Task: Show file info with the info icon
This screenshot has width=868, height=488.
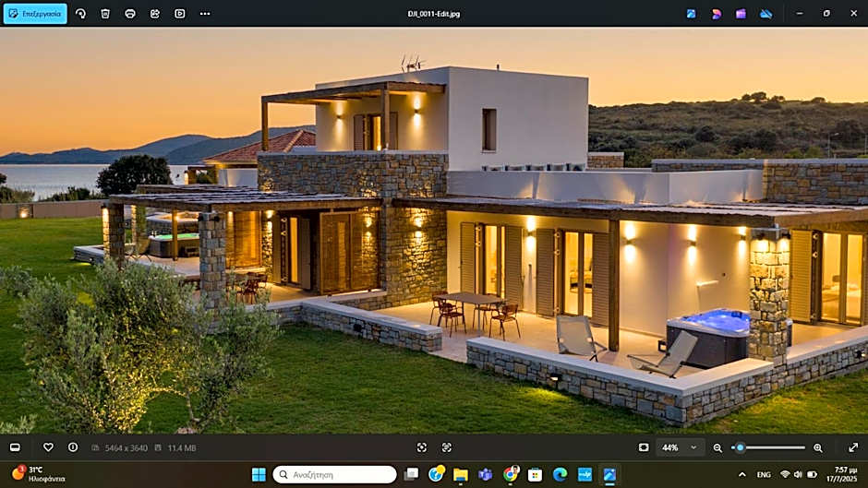Action: pyautogui.click(x=73, y=447)
